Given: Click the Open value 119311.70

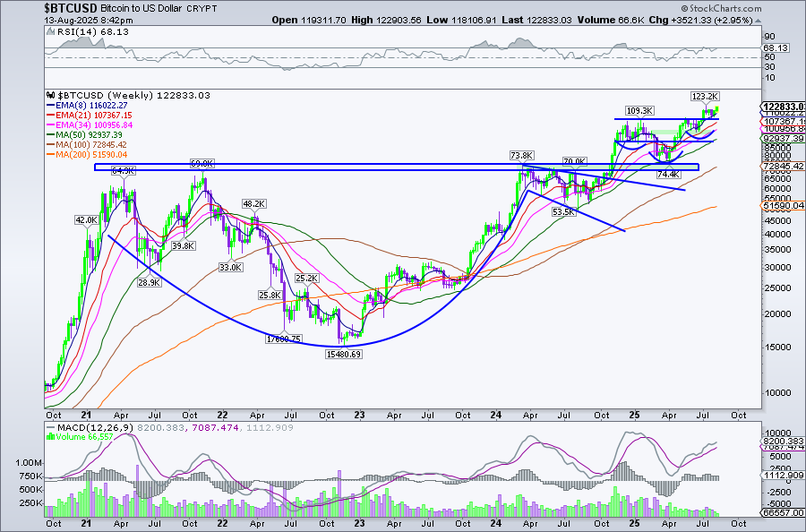Looking at the screenshot, I should [x=322, y=20].
